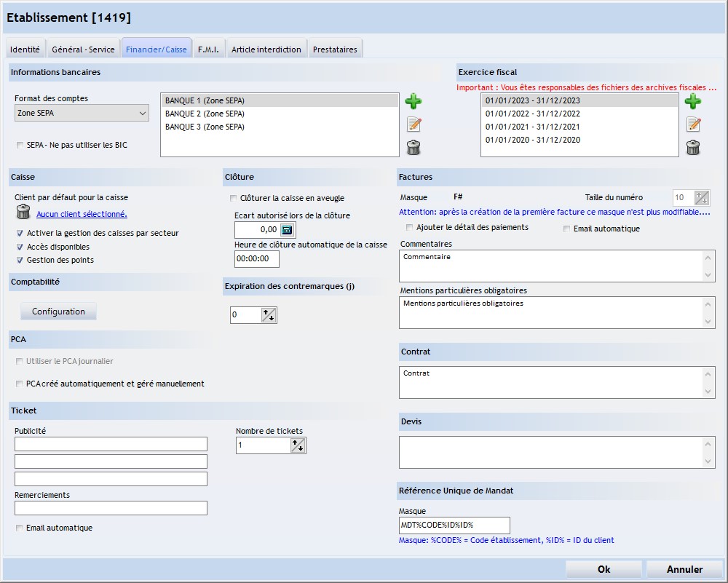Add a new bank account with green plus

414,101
